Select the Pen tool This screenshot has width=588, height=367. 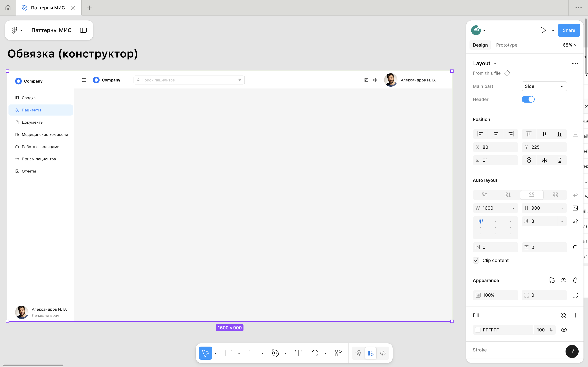tap(275, 353)
